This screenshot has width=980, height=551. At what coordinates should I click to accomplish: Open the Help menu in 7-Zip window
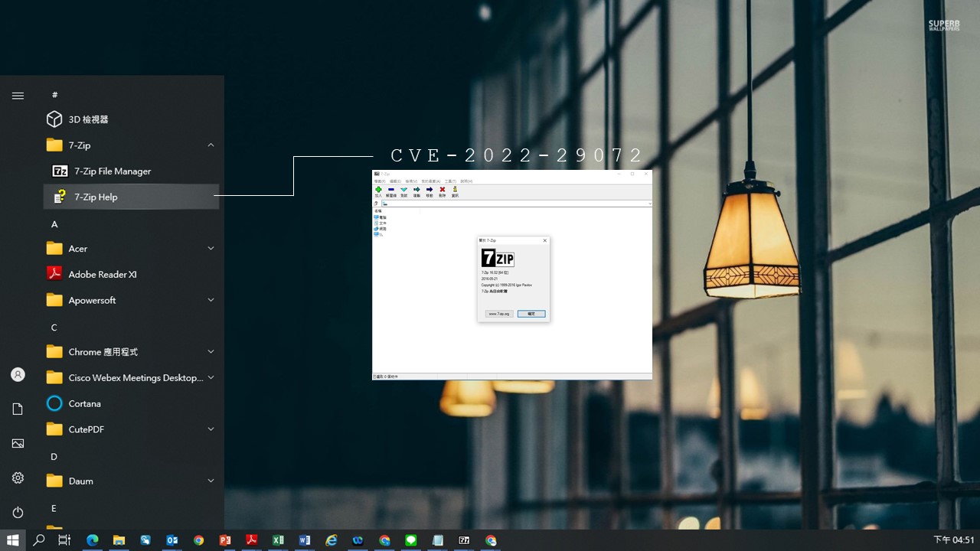coord(466,181)
